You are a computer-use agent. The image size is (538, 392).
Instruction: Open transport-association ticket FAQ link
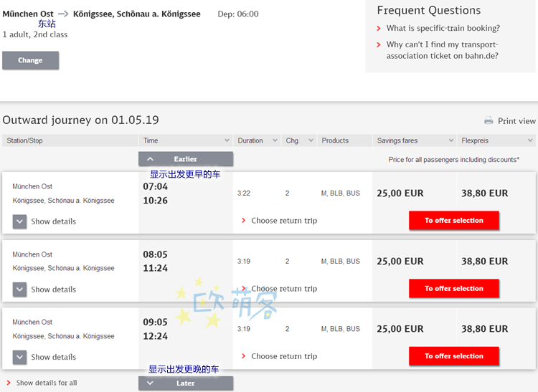pyautogui.click(x=442, y=50)
